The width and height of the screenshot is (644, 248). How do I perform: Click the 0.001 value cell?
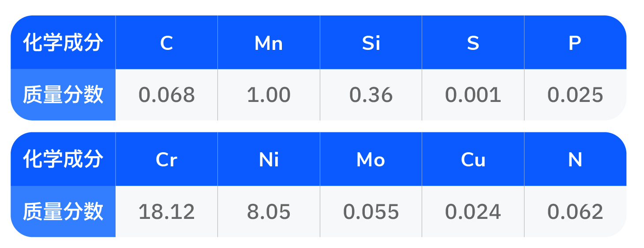click(473, 95)
